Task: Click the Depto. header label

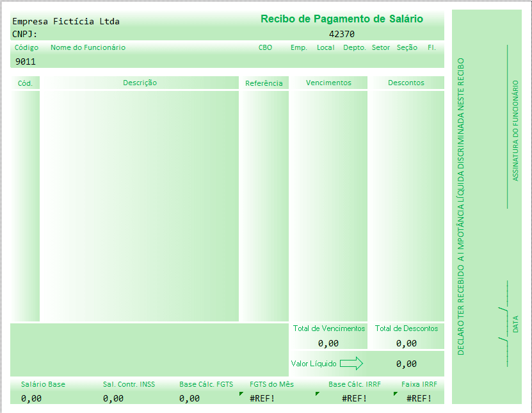Action: click(x=355, y=47)
